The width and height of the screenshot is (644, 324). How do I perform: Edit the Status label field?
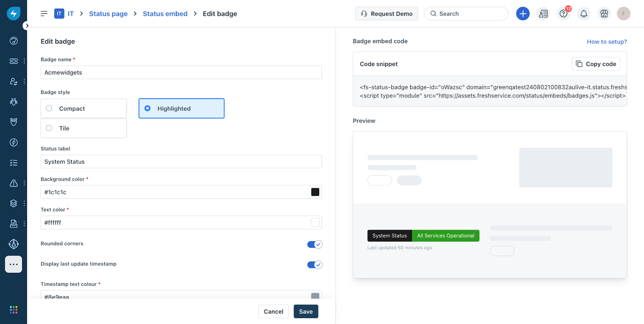tap(181, 161)
